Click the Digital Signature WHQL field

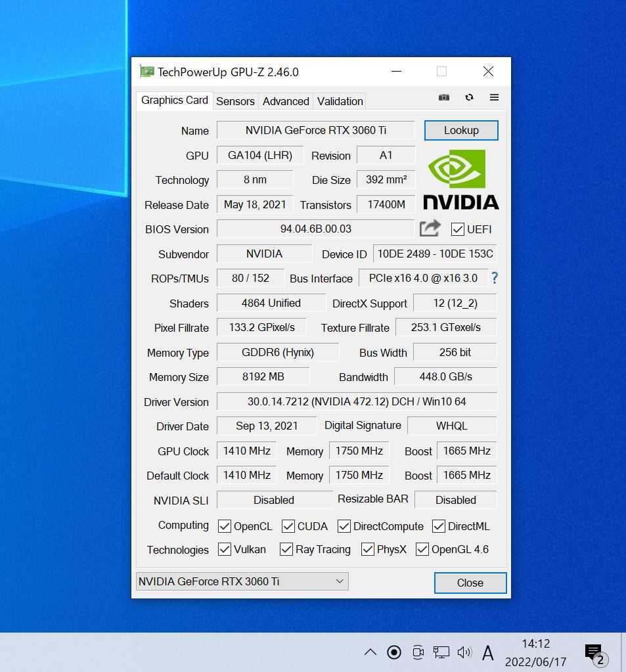pos(452,426)
